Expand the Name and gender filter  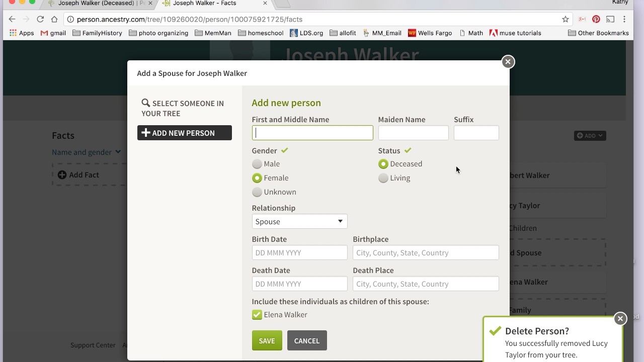coord(86,152)
